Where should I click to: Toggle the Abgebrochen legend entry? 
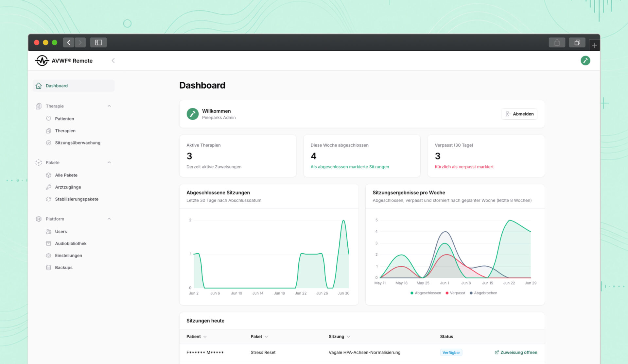pyautogui.click(x=483, y=293)
